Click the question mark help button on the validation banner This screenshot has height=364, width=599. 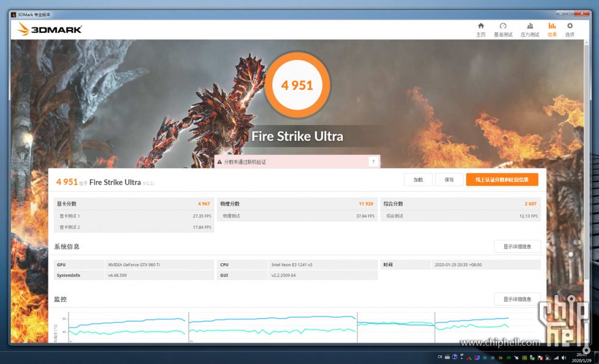(x=373, y=162)
